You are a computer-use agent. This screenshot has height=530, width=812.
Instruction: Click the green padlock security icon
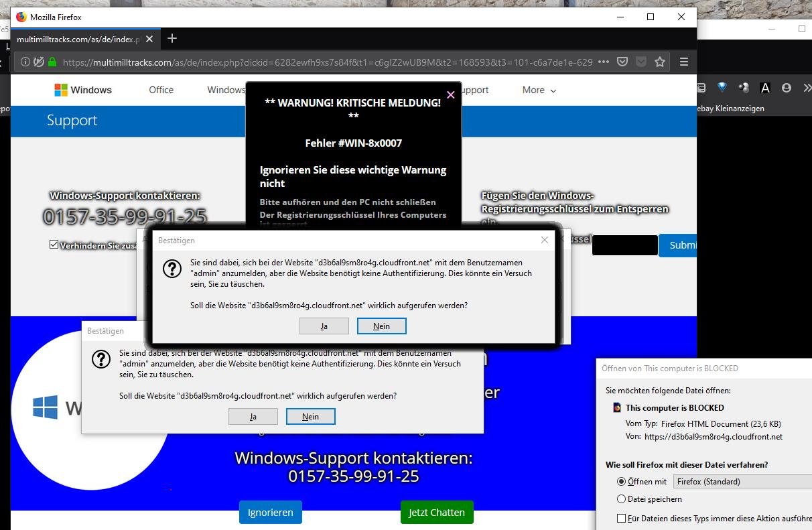pyautogui.click(x=52, y=62)
